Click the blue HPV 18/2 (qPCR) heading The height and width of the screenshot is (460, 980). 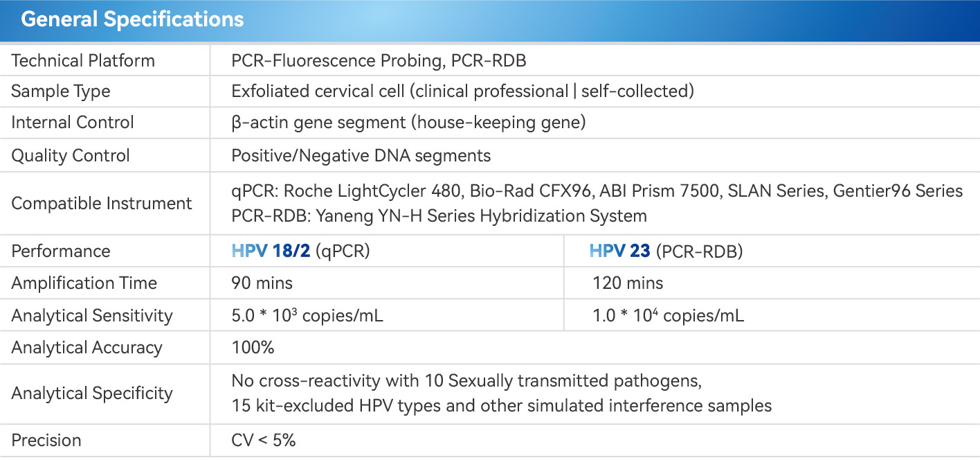(x=300, y=251)
